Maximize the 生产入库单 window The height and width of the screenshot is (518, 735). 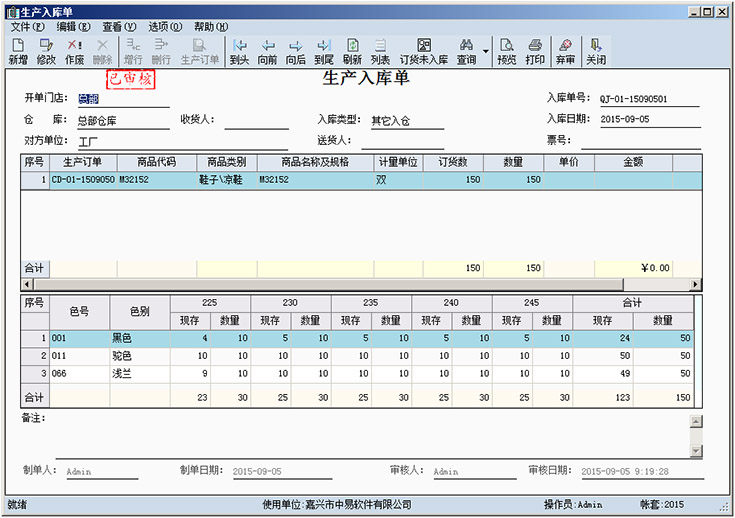[708, 12]
